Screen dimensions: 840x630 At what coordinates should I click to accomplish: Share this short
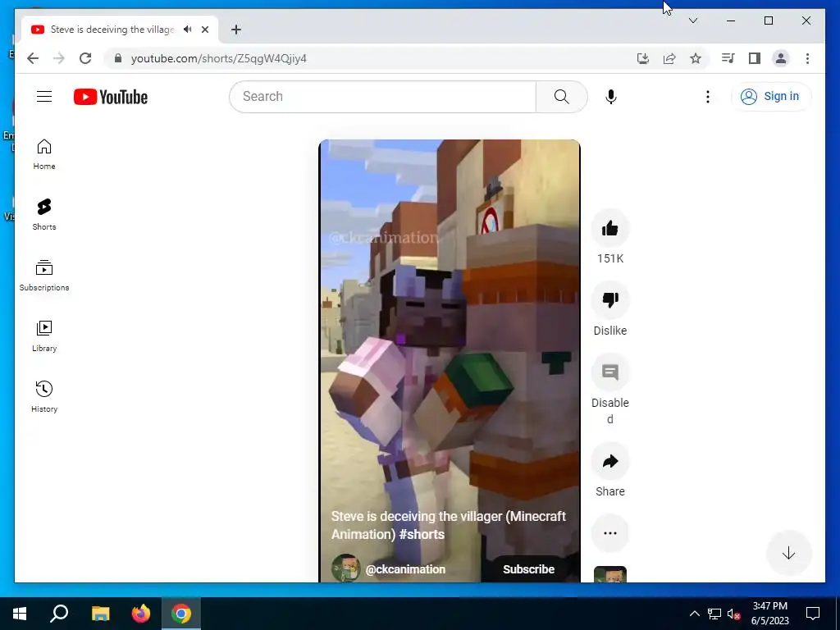click(610, 461)
